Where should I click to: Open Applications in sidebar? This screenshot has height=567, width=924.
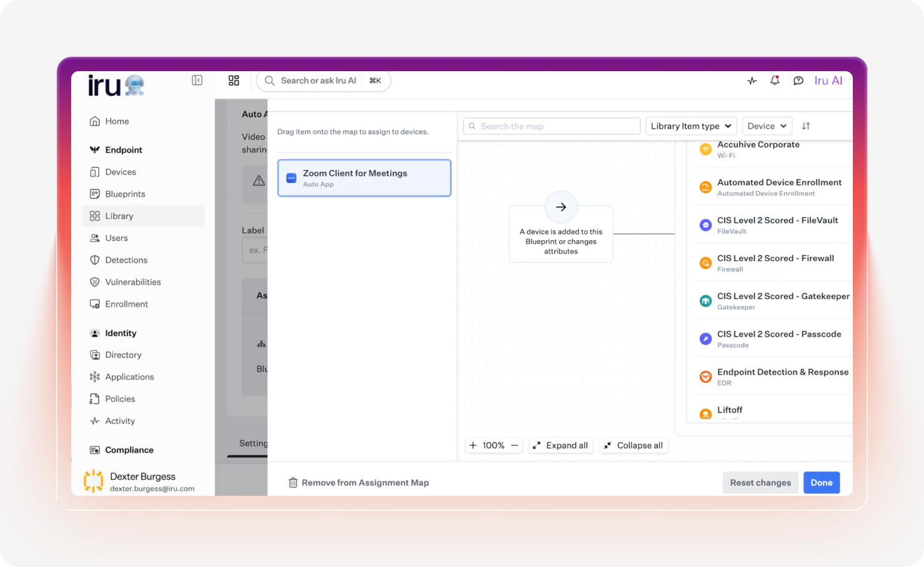(x=129, y=377)
